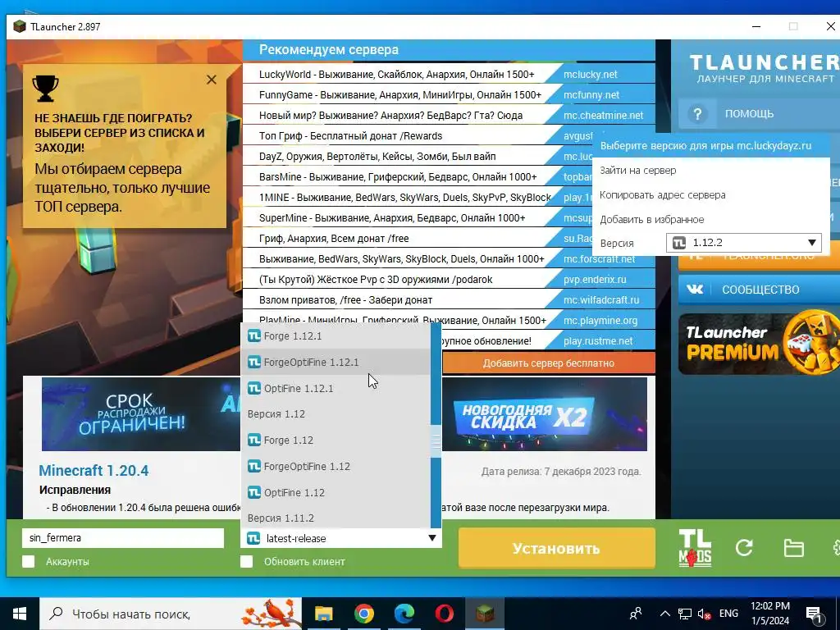Toggle the Аккаунты checkbox
This screenshot has width=840, height=630.
coord(29,561)
